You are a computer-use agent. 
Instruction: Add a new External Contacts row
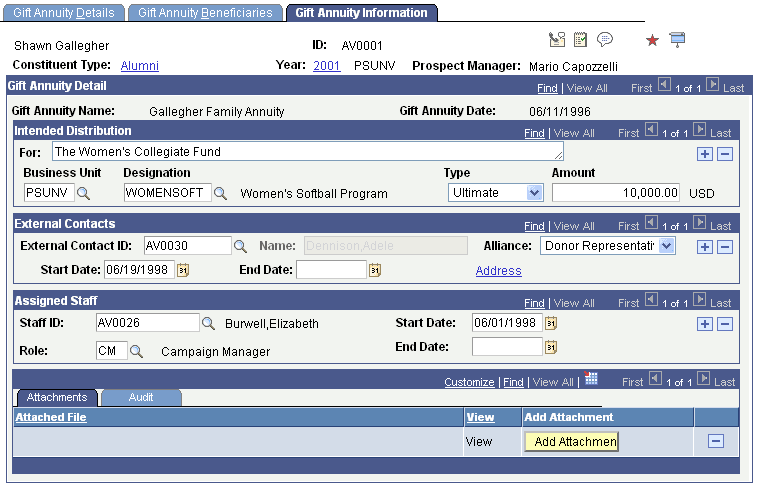[704, 247]
